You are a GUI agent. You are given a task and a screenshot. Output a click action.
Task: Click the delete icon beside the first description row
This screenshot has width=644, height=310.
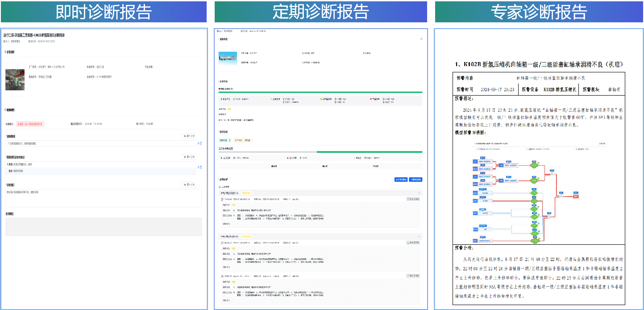click(201, 143)
